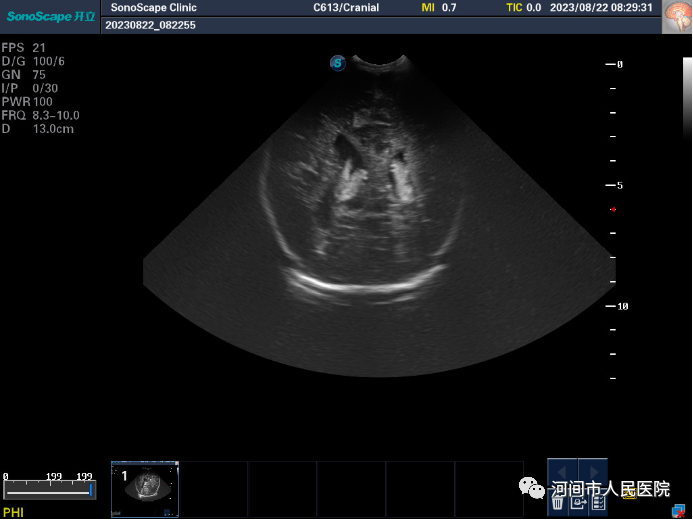Toggle the PHI harmonic imaging label
Screen dimensions: 693x520
13,512
